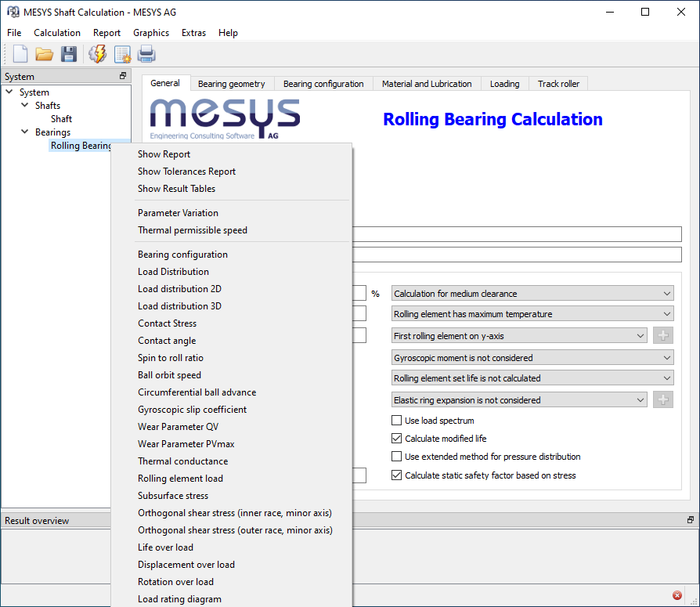Image resolution: width=700 pixels, height=607 pixels.
Task: Open the report document toolbar icon
Action: [122, 54]
